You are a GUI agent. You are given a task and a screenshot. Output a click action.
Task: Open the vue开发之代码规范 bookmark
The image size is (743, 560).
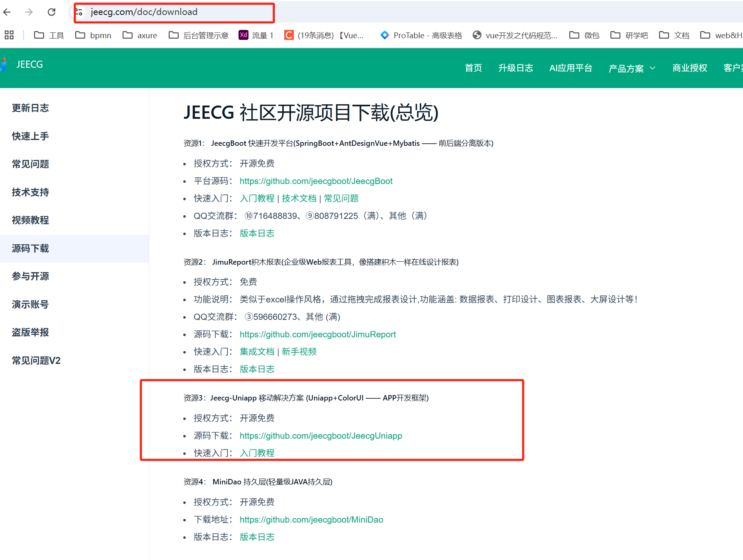click(515, 35)
